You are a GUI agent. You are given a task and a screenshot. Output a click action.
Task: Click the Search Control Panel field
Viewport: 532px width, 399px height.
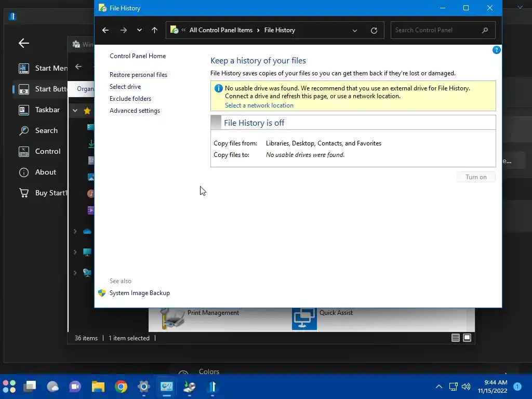(443, 30)
